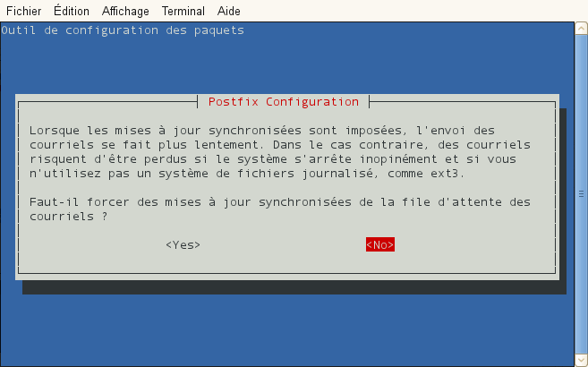Click the scrollbar up arrow
This screenshot has height=367, width=588.
pyautogui.click(x=581, y=28)
